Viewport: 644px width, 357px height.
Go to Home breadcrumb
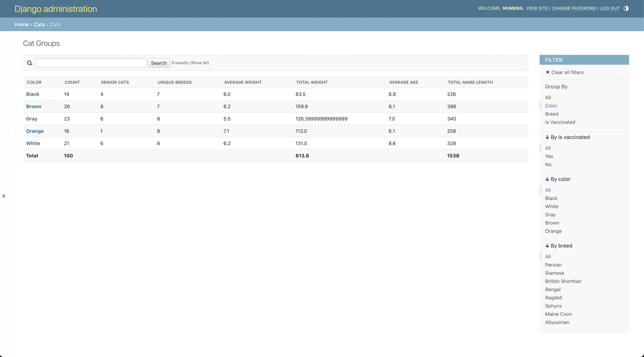21,24
